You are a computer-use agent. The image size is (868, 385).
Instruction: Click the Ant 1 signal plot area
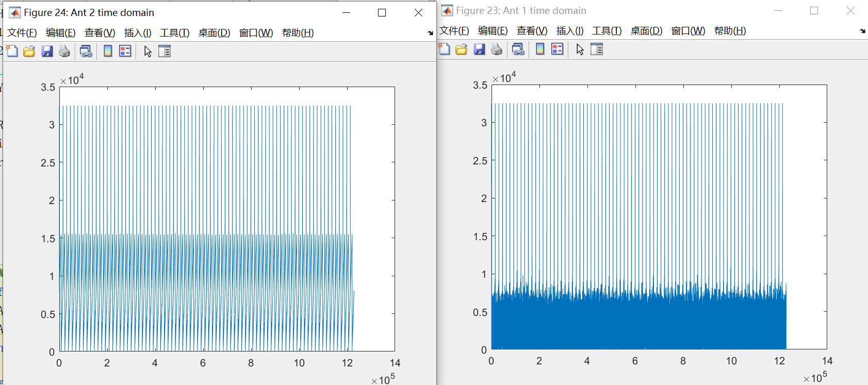point(659,217)
